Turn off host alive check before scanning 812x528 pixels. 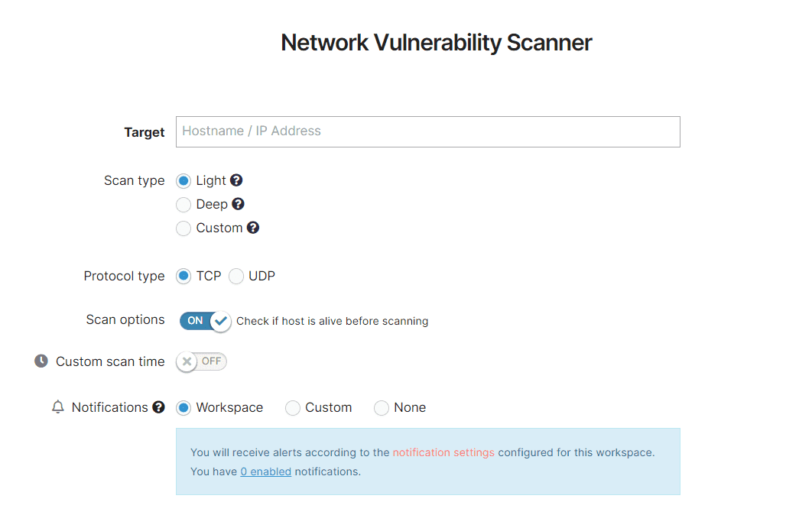click(x=203, y=322)
